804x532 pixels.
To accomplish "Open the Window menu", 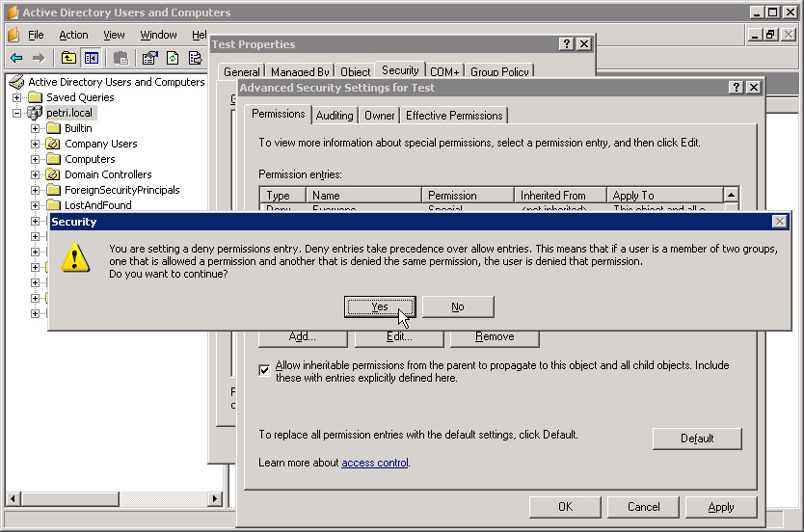I will click(158, 35).
